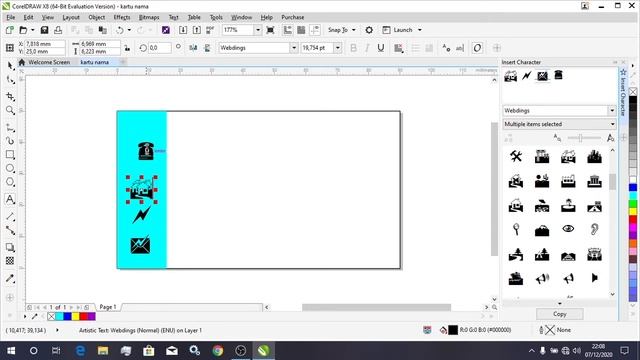Open Chrome from the taskbar
This screenshot has width=640, height=360.
(218, 351)
